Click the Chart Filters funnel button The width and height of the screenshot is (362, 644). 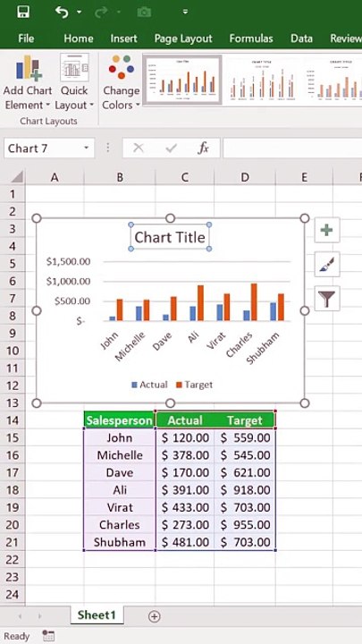pyautogui.click(x=327, y=298)
